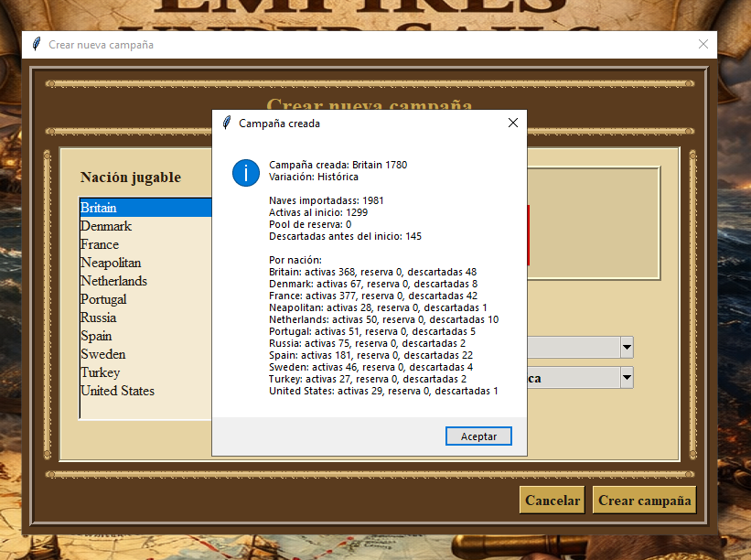Open the upper combo box dropdown arrow
Image resolution: width=751 pixels, height=560 pixels.
626,347
